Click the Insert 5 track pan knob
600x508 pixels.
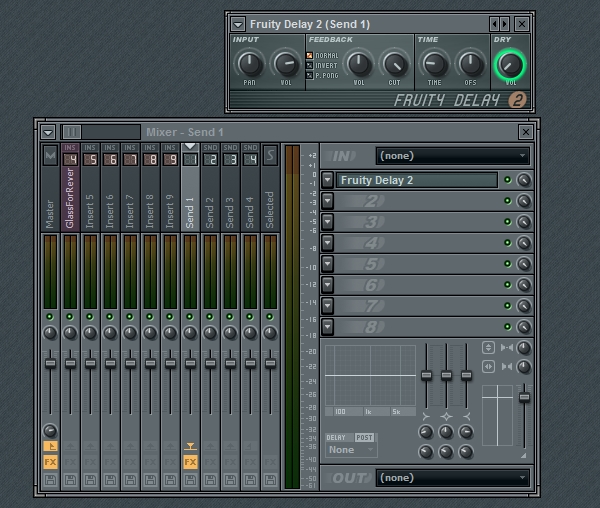click(90, 333)
